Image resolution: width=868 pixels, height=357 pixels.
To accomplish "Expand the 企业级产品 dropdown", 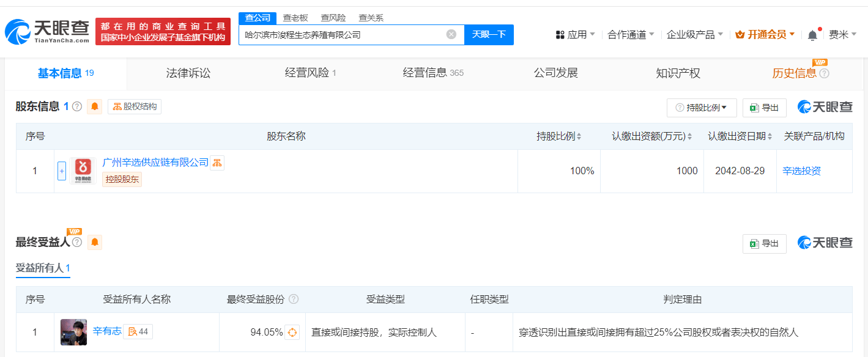I will pyautogui.click(x=694, y=35).
